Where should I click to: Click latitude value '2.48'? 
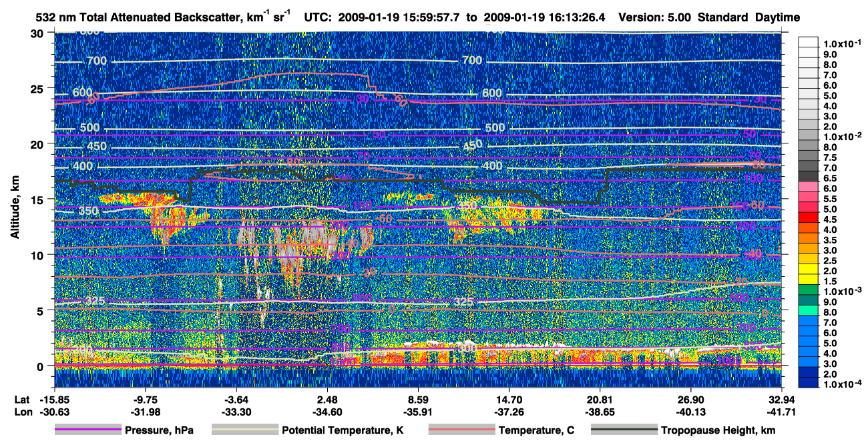coord(327,400)
